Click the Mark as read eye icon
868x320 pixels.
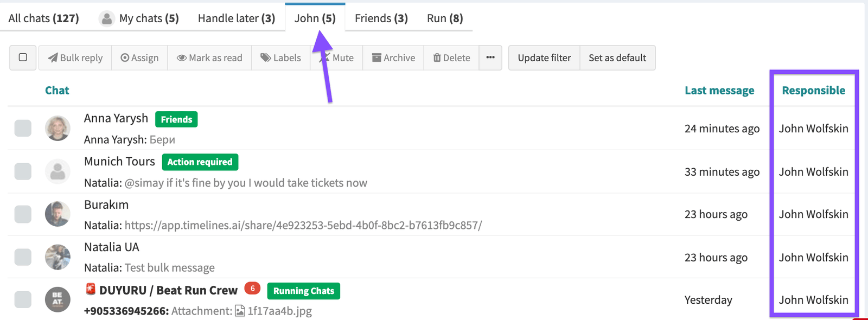point(182,58)
